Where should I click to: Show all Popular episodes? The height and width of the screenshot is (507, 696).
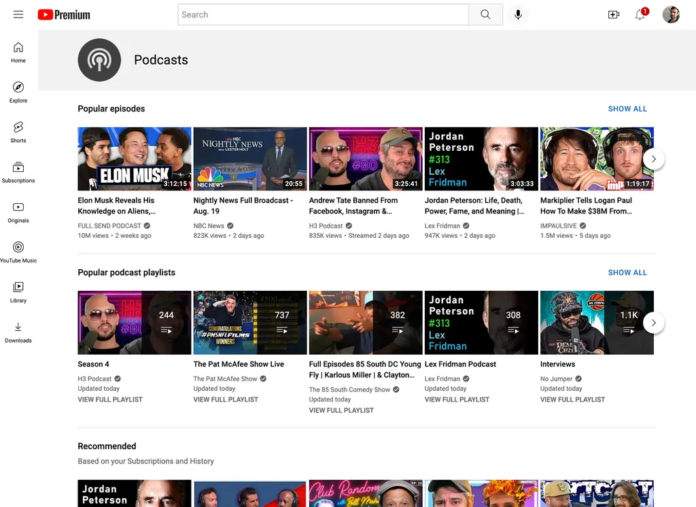pyautogui.click(x=627, y=109)
